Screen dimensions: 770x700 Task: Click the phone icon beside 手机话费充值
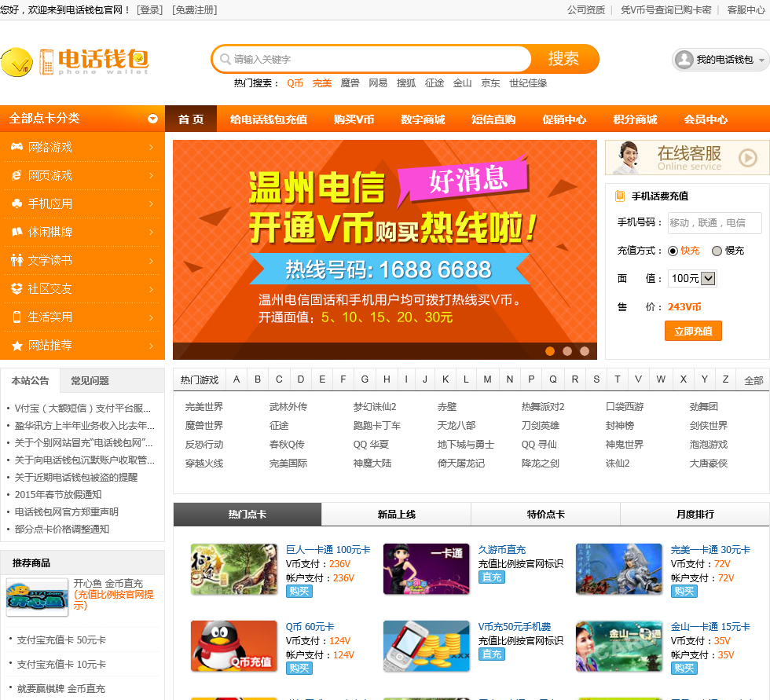click(x=620, y=196)
